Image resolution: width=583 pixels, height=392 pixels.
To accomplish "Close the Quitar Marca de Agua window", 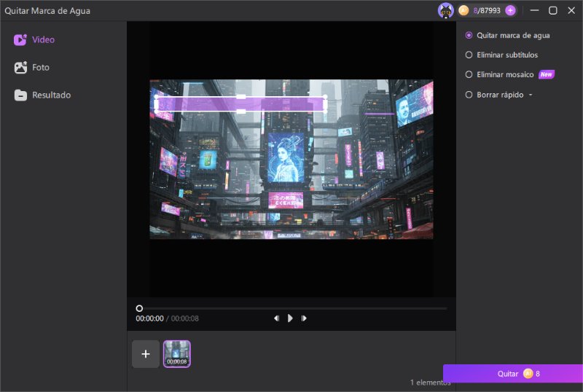I will (571, 10).
